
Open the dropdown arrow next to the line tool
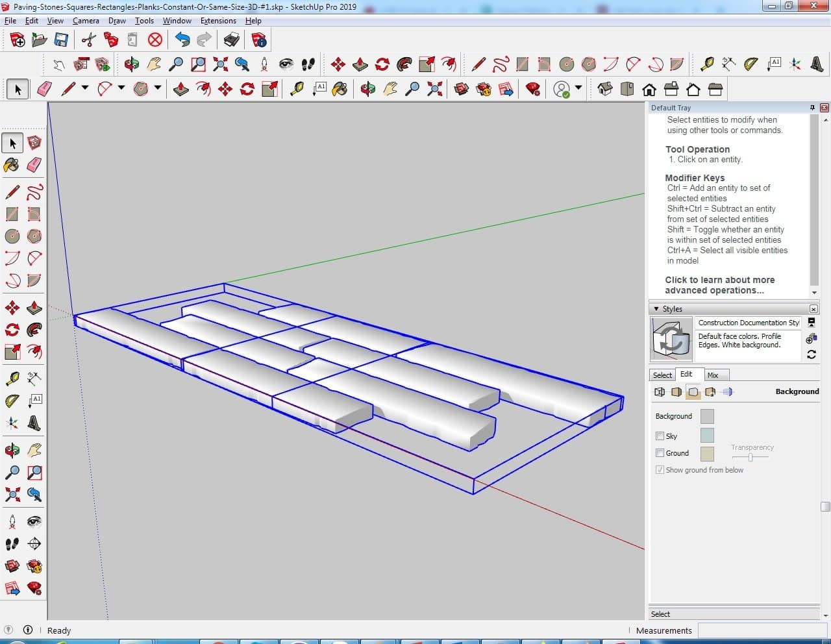tap(84, 88)
